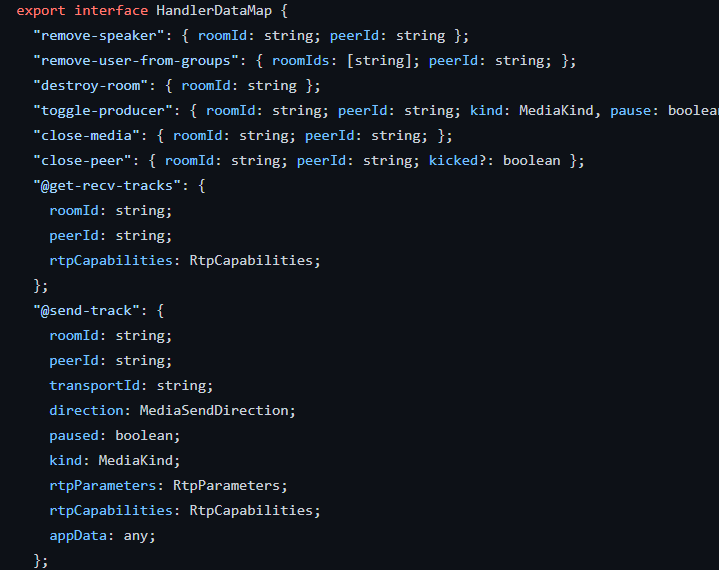Click the paused property
This screenshot has height=570, width=719.
(x=74, y=436)
